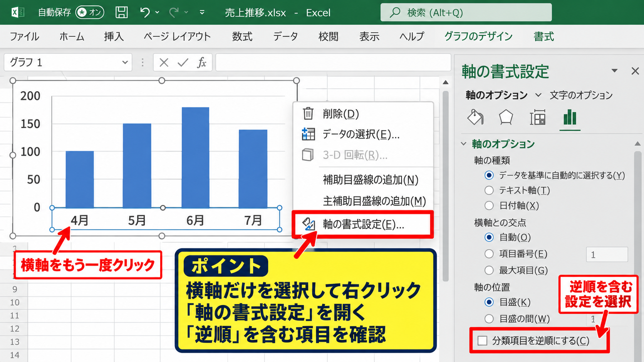644x362 pixels.
Task: Click the trash icon beside 削除(D)
Action: (x=308, y=114)
